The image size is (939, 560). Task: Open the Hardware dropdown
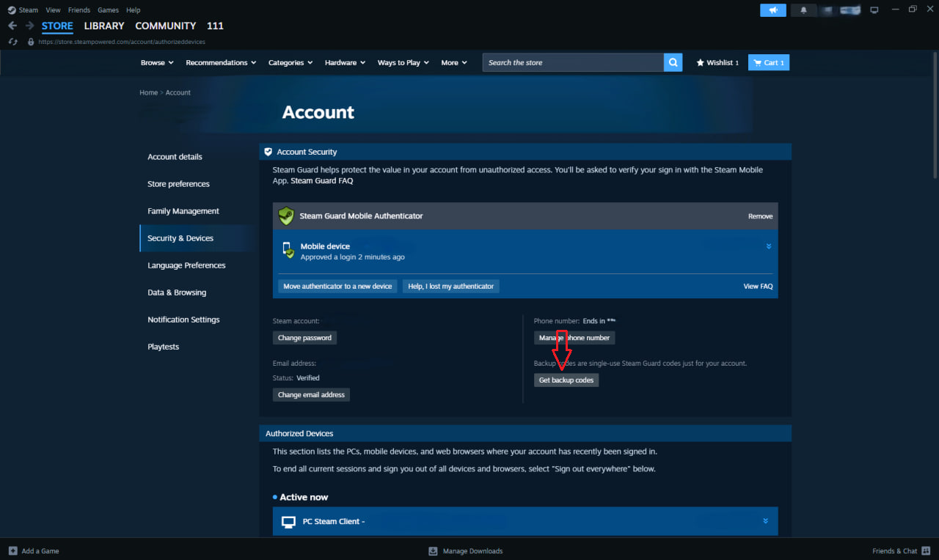click(x=345, y=63)
